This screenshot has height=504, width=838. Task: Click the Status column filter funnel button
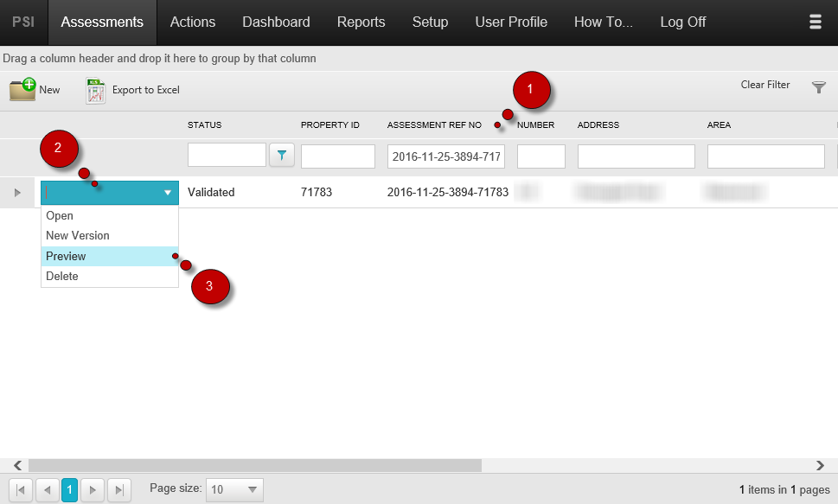point(282,156)
